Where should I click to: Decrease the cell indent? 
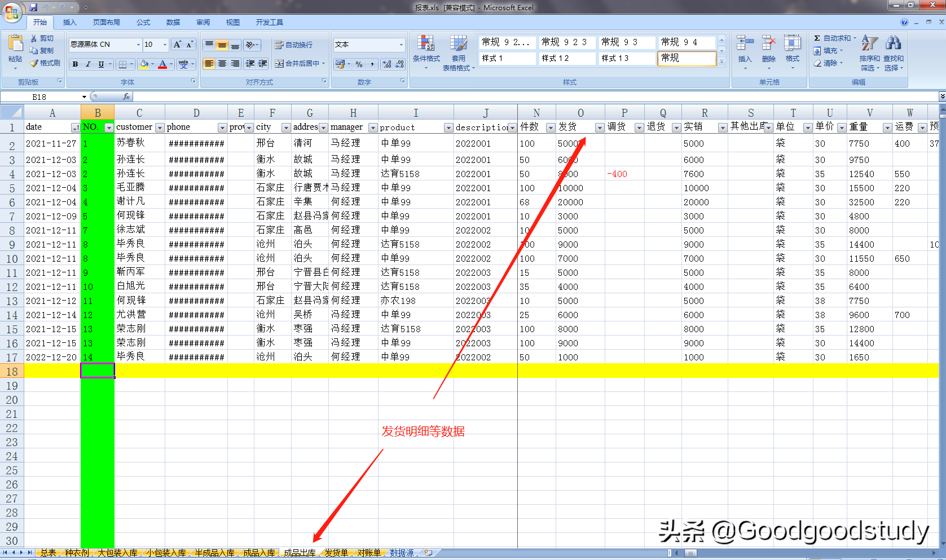[x=250, y=64]
